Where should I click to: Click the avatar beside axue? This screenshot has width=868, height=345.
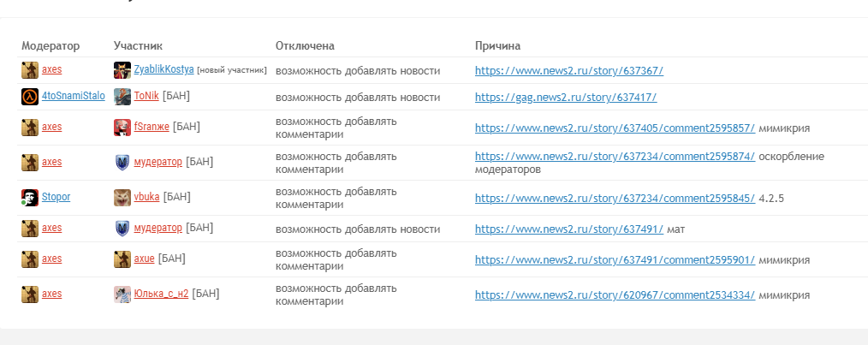[122, 259]
